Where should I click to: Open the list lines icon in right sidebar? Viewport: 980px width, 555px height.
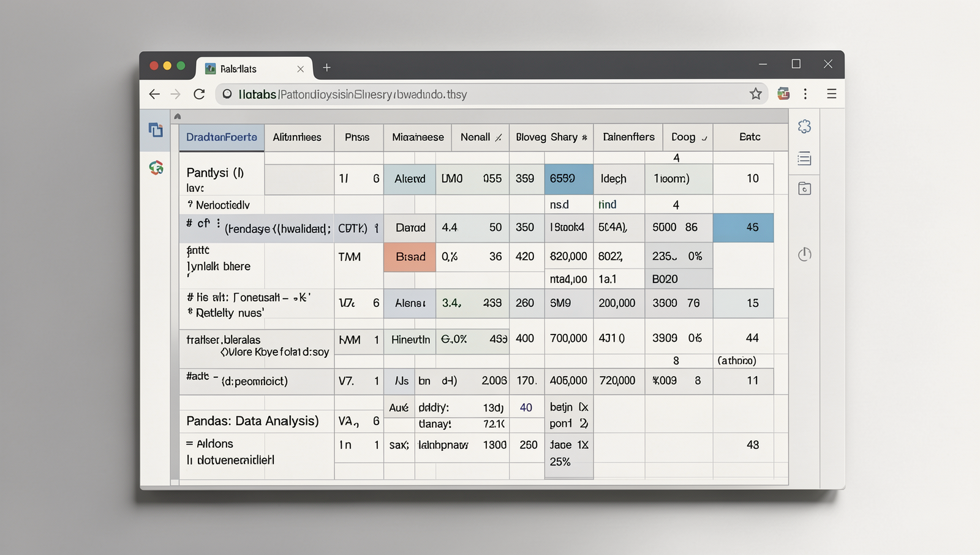tap(804, 159)
